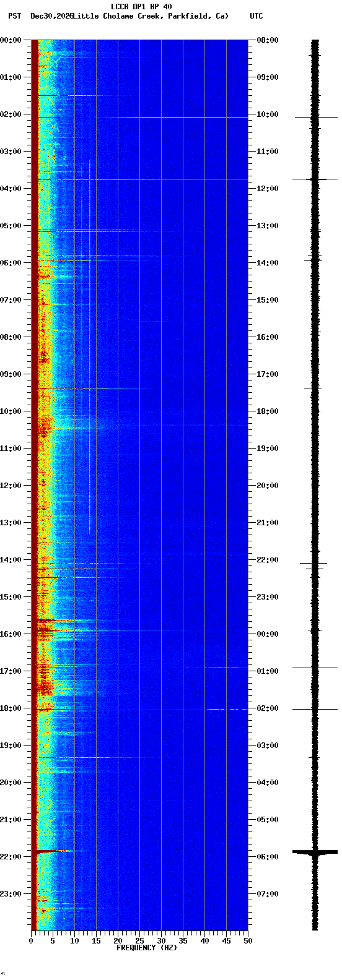The width and height of the screenshot is (342, 980).
Task: Select the 17:00 UTC time label
Action: click(268, 374)
